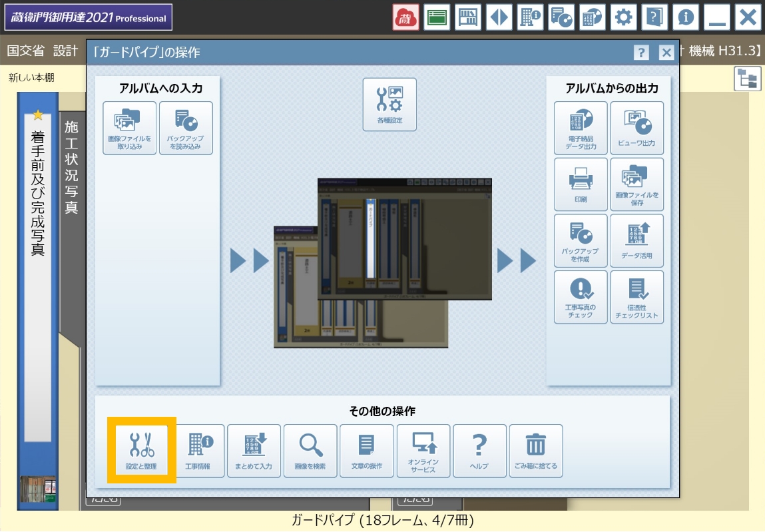Open 設定と整理 settings and organize tool
Screen dimensions: 765x532
[141, 450]
